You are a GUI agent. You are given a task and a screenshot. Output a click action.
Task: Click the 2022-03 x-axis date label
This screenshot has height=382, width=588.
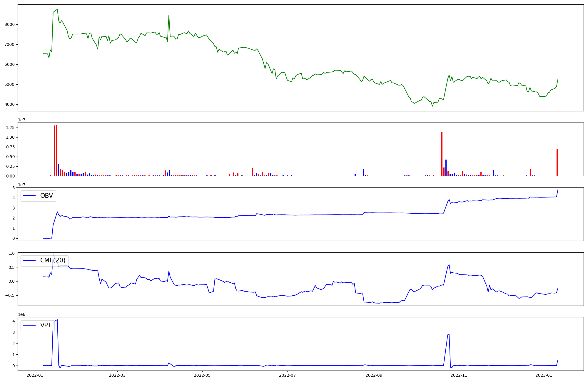(117, 375)
